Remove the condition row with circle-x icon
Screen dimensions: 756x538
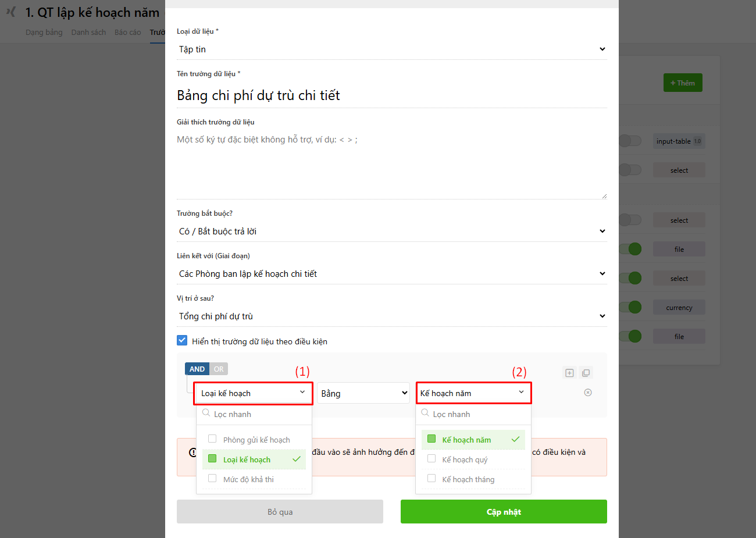[x=588, y=393]
